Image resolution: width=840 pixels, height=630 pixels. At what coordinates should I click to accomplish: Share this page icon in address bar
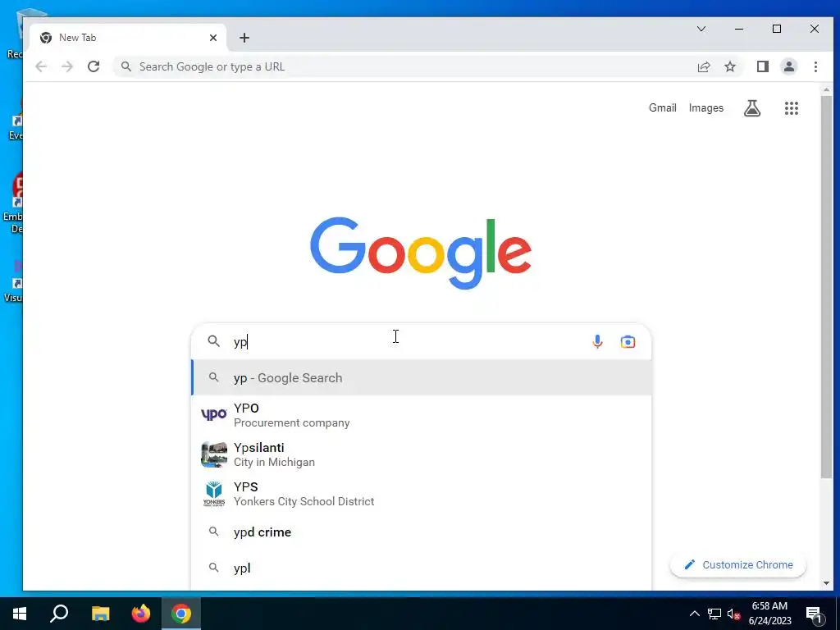[703, 66]
